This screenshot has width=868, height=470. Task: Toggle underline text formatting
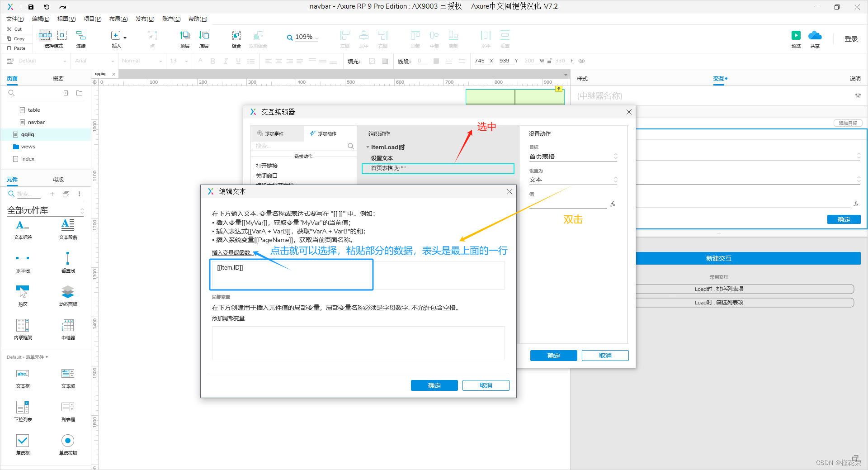pos(238,61)
